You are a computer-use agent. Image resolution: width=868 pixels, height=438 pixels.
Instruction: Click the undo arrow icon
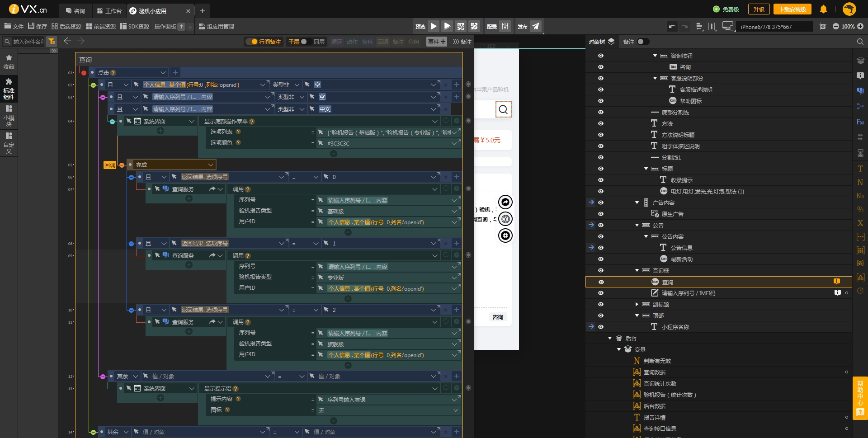[x=672, y=26]
